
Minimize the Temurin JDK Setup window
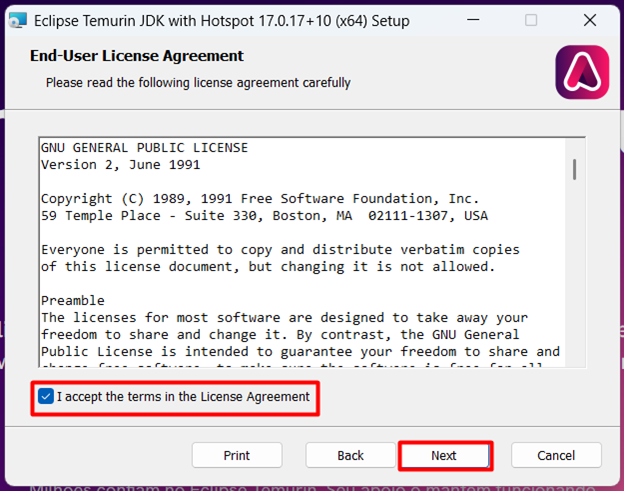coord(484,20)
